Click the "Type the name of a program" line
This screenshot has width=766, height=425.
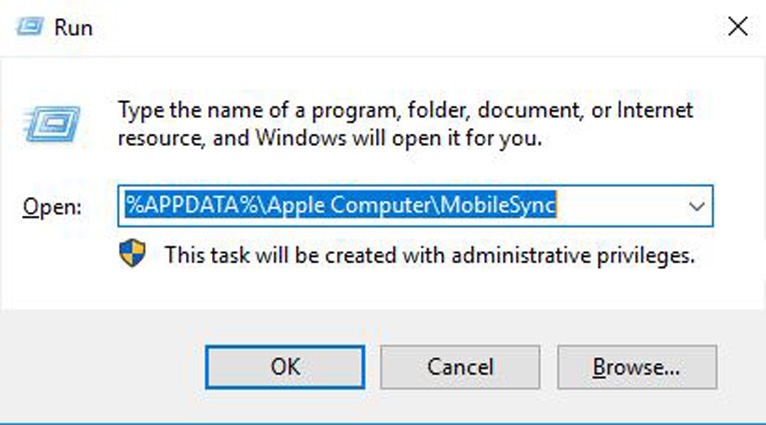click(x=405, y=110)
